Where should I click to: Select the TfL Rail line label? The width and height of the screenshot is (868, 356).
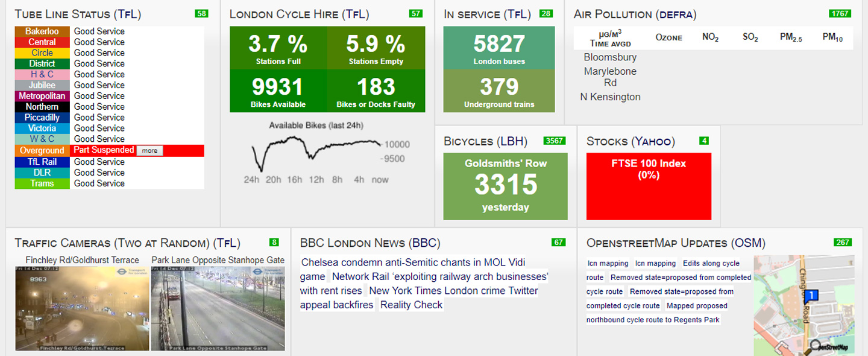click(x=42, y=162)
